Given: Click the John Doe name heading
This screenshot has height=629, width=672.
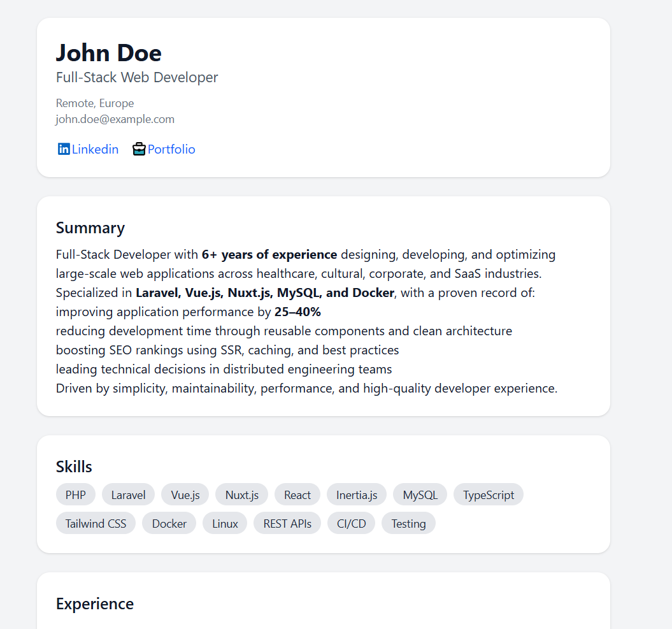Looking at the screenshot, I should (x=109, y=52).
